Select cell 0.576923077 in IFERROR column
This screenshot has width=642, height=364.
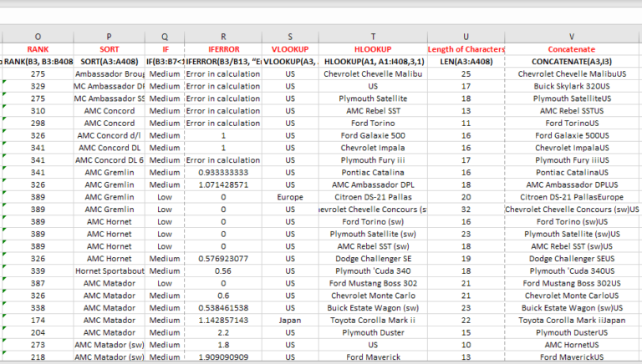[223, 259]
